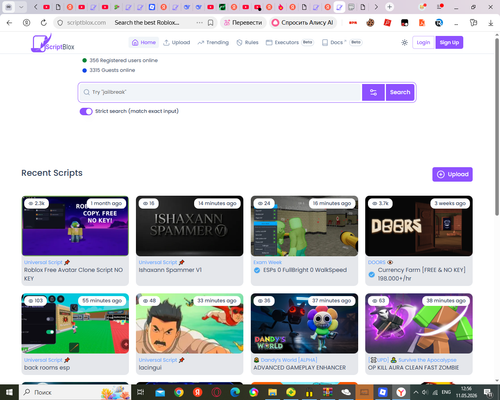Open the back rooms esp thumbnail
This screenshot has height=400, width=500.
(75, 323)
